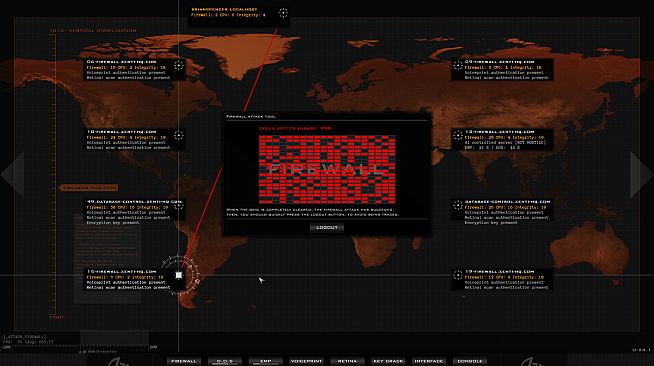This screenshot has height=366, width=654.
Task: Select the FIREWALL tool in bottom bar
Action: (x=184, y=361)
